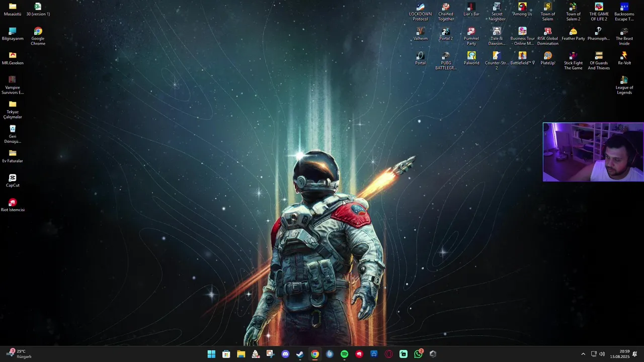Select the Vampire Survivors desktop icon
The image size is (644, 362).
coord(13,85)
